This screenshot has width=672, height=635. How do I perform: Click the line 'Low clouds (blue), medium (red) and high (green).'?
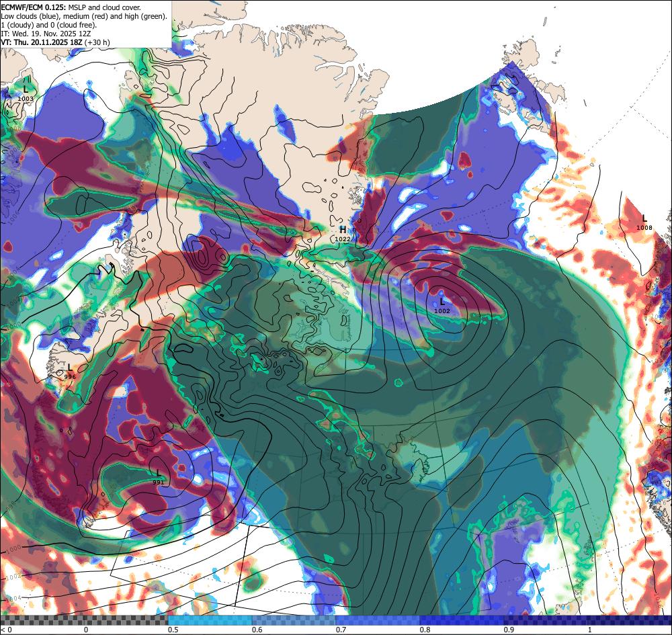coord(84,16)
